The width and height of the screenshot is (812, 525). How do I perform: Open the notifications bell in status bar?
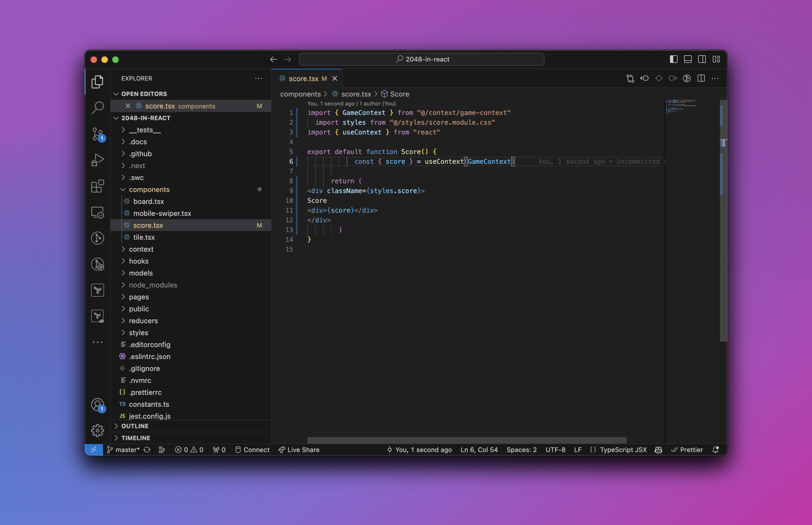[716, 450]
